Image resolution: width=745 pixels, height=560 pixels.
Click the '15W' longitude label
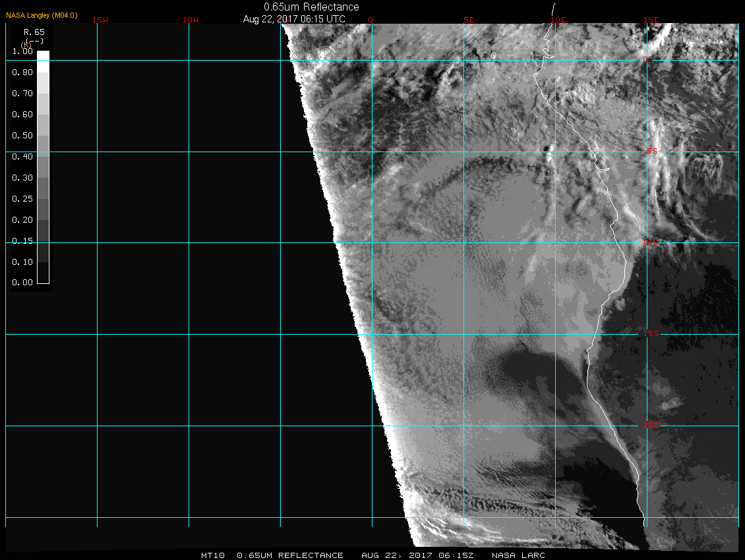coord(100,20)
